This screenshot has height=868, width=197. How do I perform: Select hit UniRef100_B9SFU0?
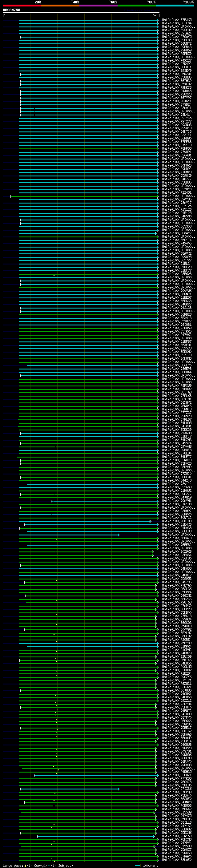(x=177, y=30)
